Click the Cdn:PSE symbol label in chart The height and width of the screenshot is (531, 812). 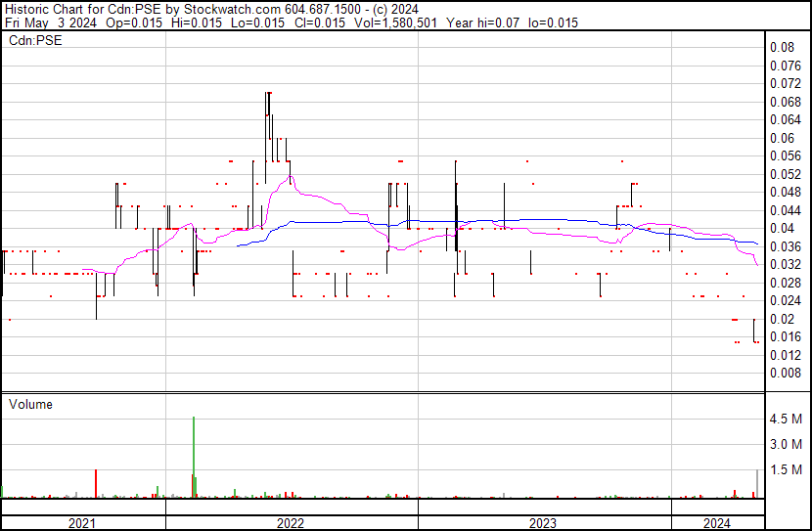[x=35, y=40]
